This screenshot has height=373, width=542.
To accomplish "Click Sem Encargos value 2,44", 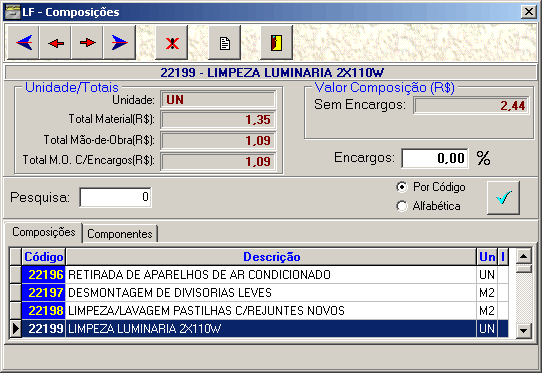I will coord(471,105).
